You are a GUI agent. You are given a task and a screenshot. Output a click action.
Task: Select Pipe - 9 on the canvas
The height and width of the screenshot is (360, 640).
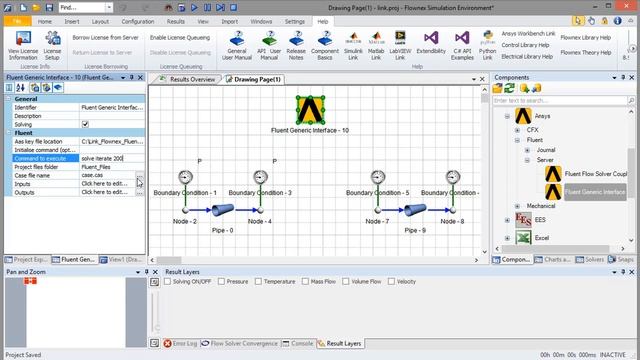[415, 210]
